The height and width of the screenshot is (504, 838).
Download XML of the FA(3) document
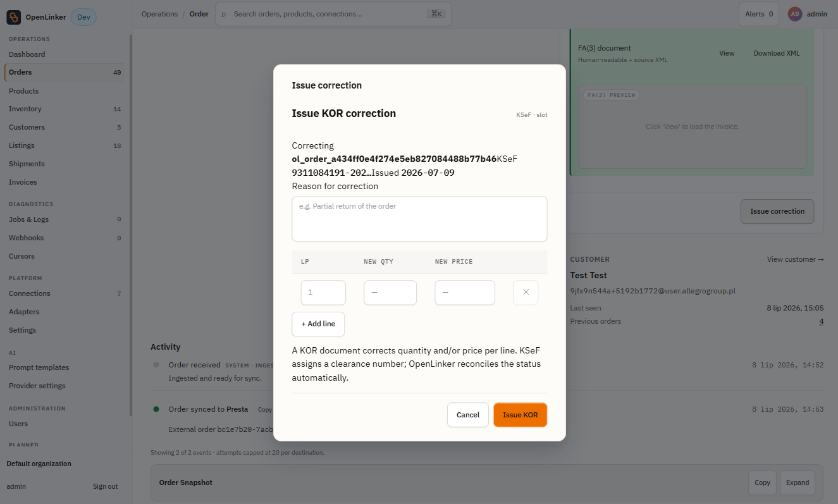coord(777,53)
